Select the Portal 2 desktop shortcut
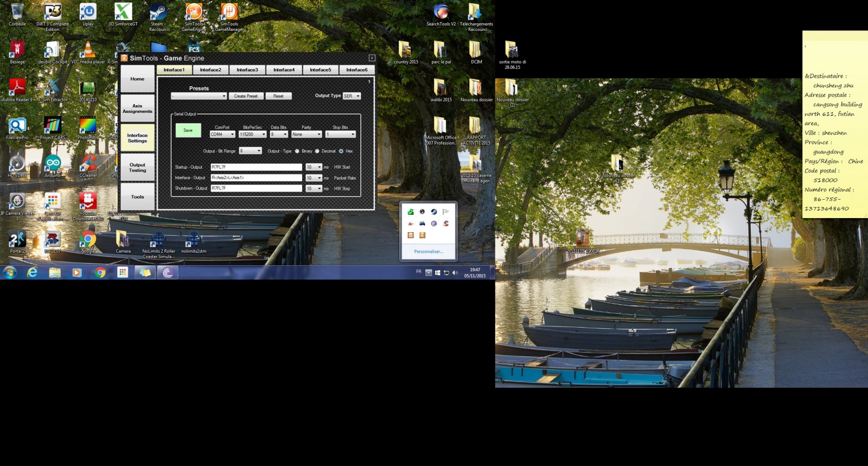The width and height of the screenshot is (868, 466). (17, 242)
